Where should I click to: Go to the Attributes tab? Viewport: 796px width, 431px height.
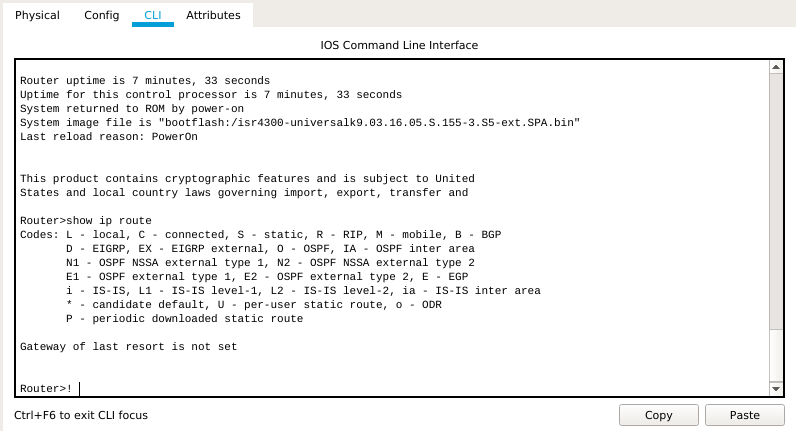click(213, 15)
